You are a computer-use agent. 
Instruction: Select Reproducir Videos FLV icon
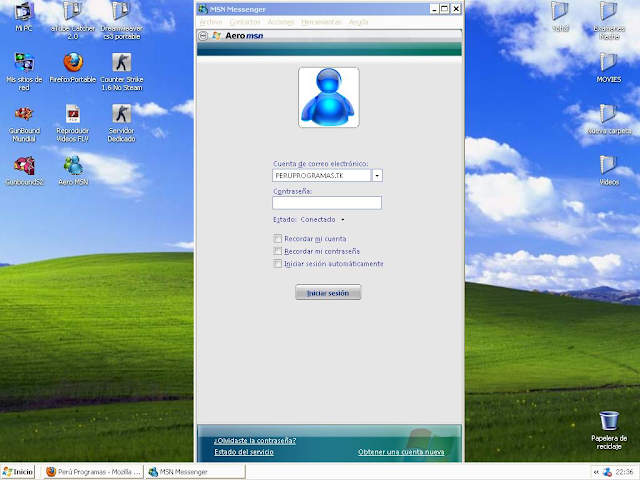pos(73,123)
